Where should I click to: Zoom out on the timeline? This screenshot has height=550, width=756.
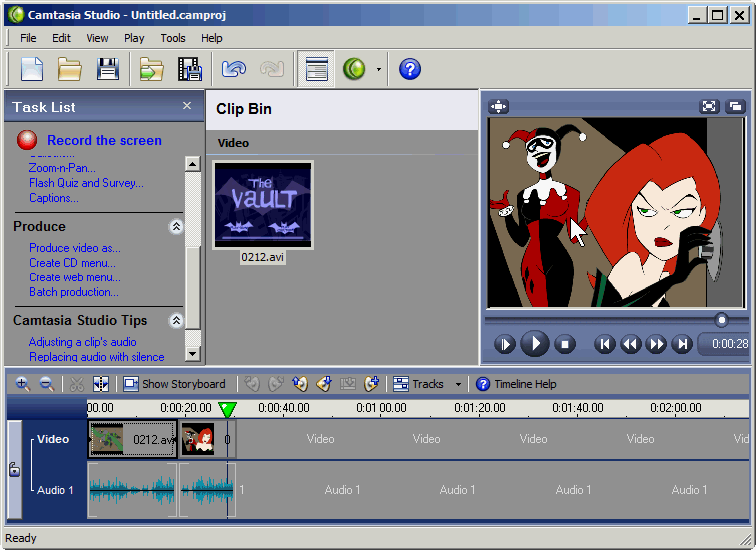[46, 384]
